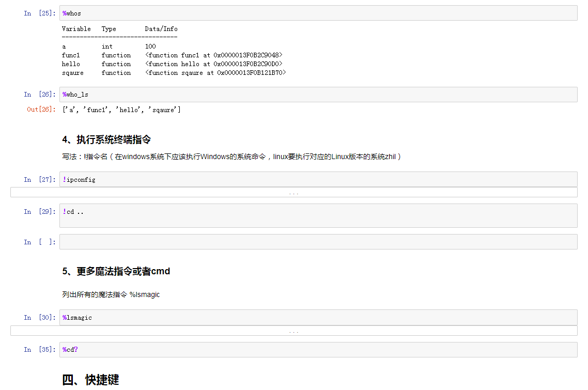The height and width of the screenshot is (390, 588).
Task: Click the !cd .. code cell
Action: 318,215
